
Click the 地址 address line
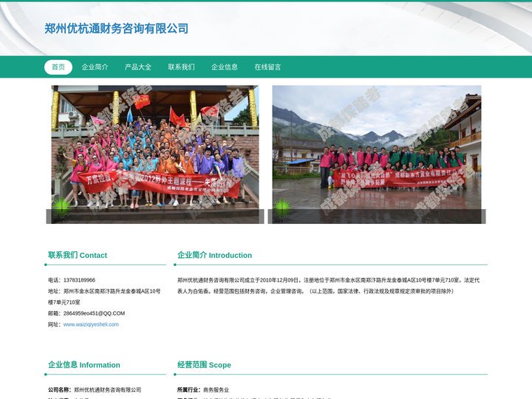pyautogui.click(x=104, y=296)
